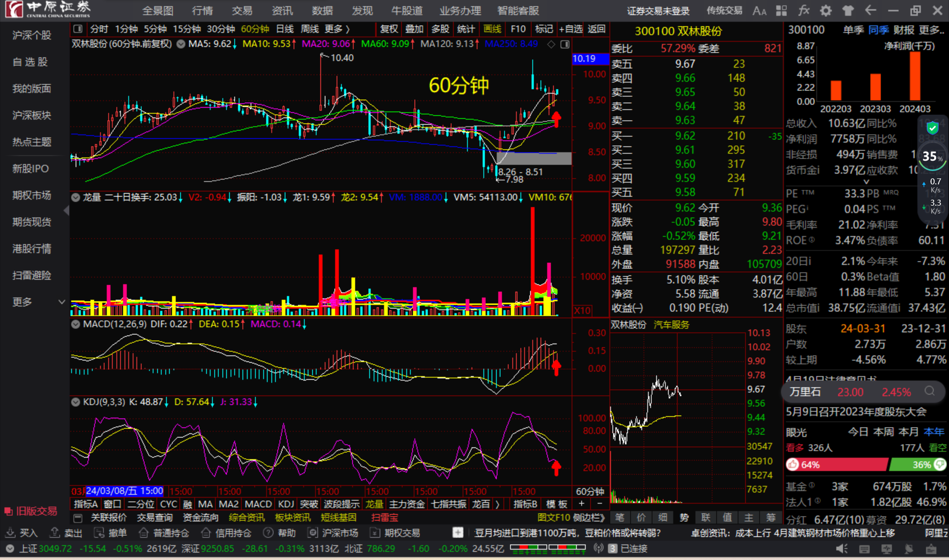The height and width of the screenshot is (560, 949).
Task: Toggle the MACD panel collapse circle
Action: pos(76,324)
